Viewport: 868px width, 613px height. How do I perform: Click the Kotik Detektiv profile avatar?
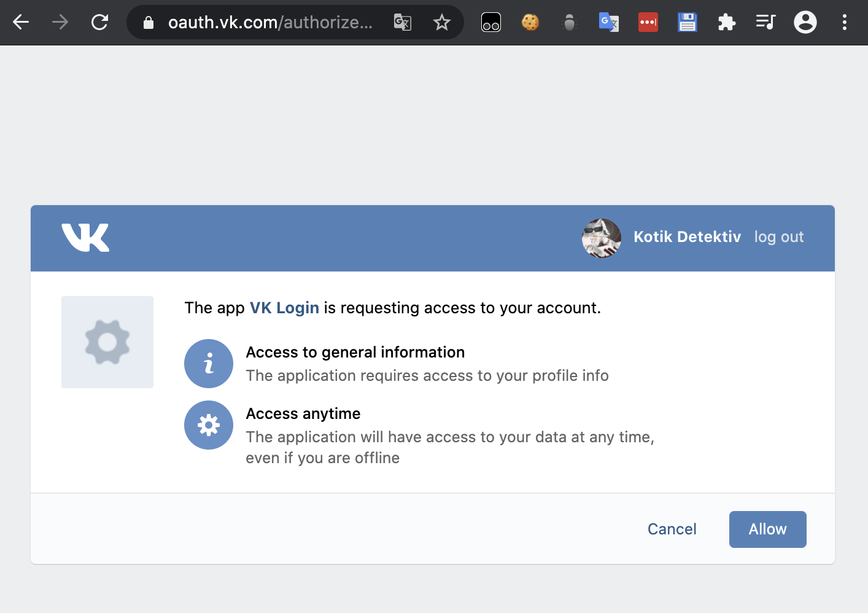pyautogui.click(x=602, y=238)
